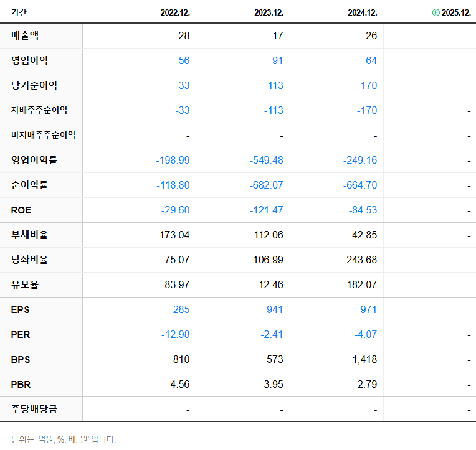
Task: Click EPS value -941
Action: [274, 309]
